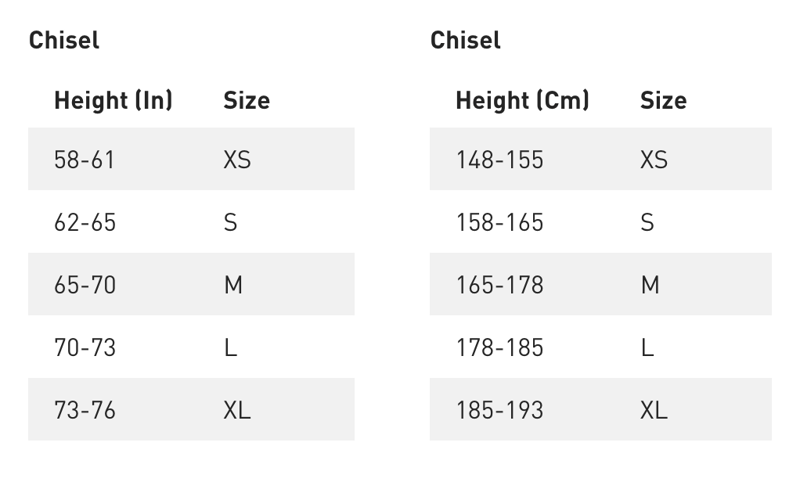The width and height of the screenshot is (800, 482).
Task: Select the 178-185 height cell
Action: point(499,348)
